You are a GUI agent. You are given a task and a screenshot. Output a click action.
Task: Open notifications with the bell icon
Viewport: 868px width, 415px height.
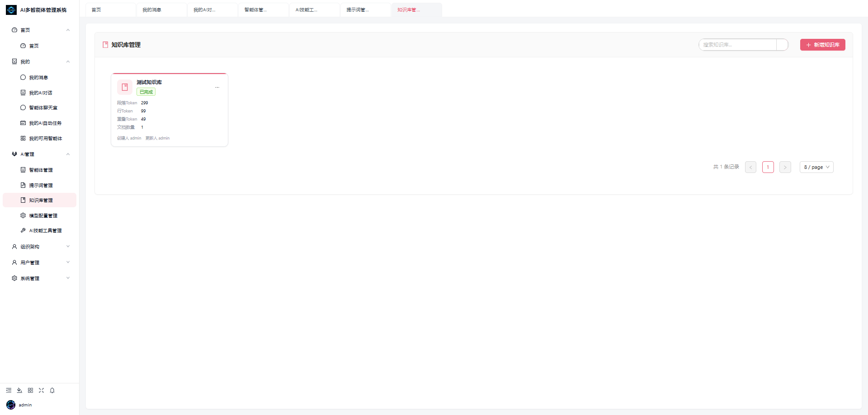(x=52, y=390)
